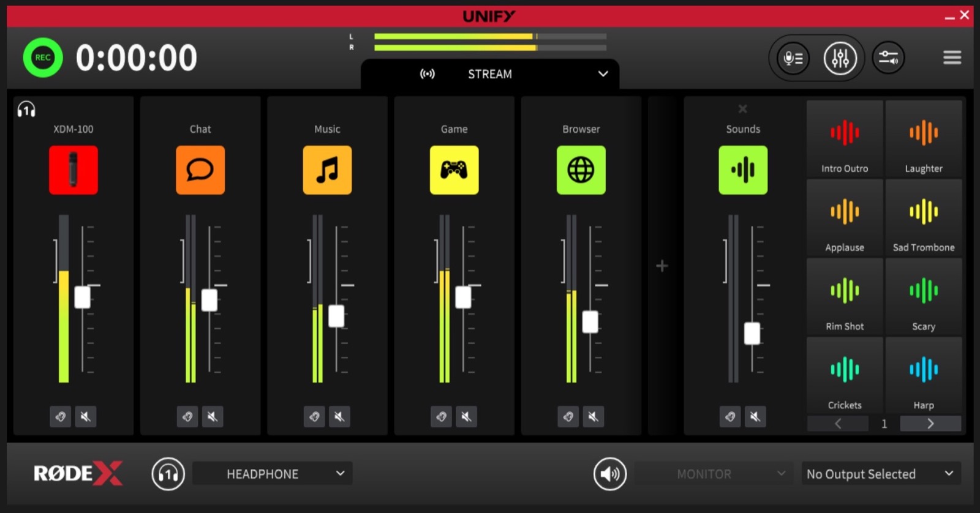The height and width of the screenshot is (513, 980).
Task: Click the broadcast icon beside STREAM
Action: (428, 74)
